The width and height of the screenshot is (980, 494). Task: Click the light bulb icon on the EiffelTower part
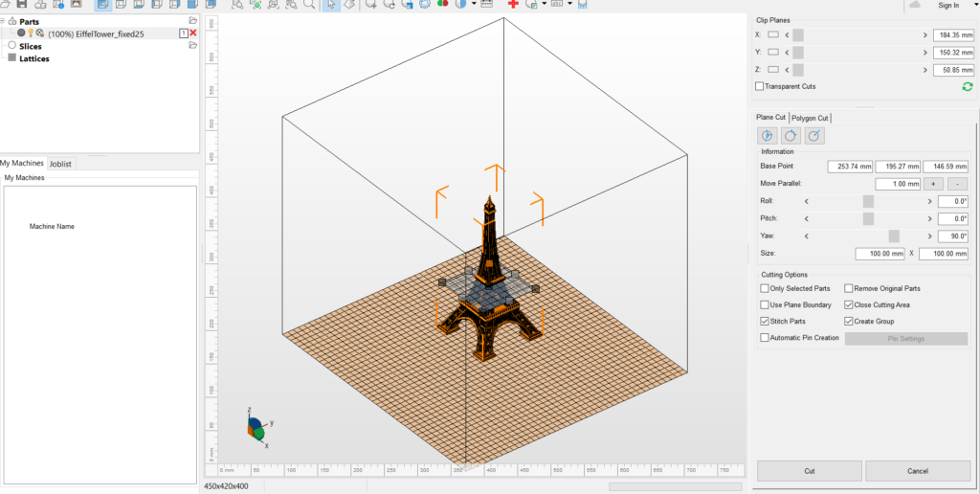30,34
